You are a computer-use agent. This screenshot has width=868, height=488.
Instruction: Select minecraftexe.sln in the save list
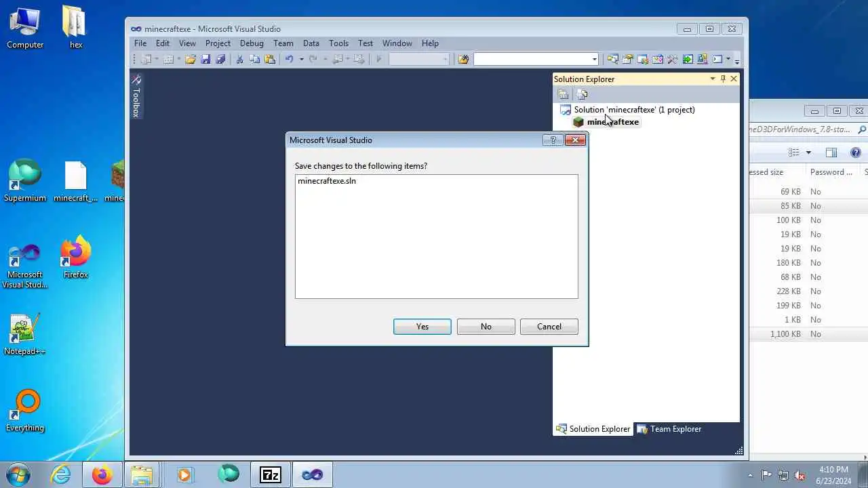tap(327, 181)
